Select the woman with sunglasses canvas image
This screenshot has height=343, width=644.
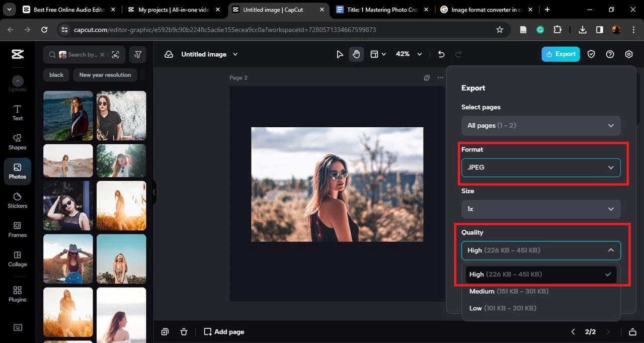pyautogui.click(x=337, y=185)
